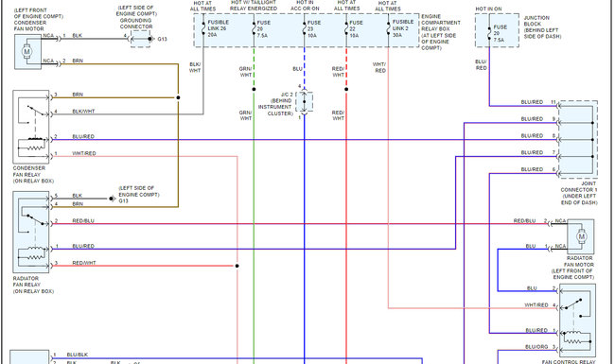This screenshot has height=364, width=615.
Task: Click the HOT IN ACC OR ON label
Action: tap(305, 6)
